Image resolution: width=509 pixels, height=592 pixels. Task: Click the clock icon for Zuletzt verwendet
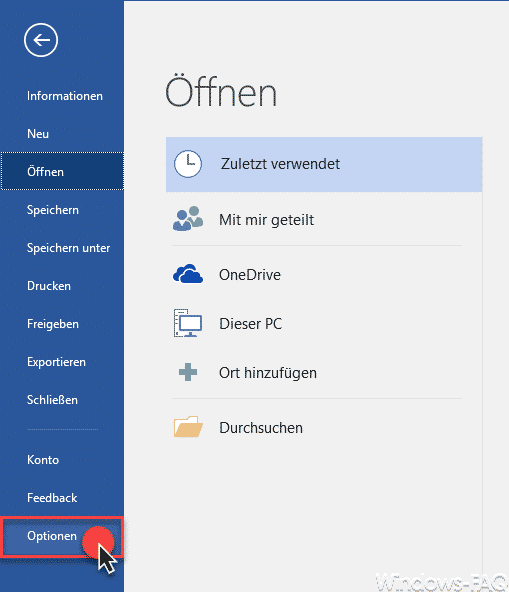(x=188, y=164)
